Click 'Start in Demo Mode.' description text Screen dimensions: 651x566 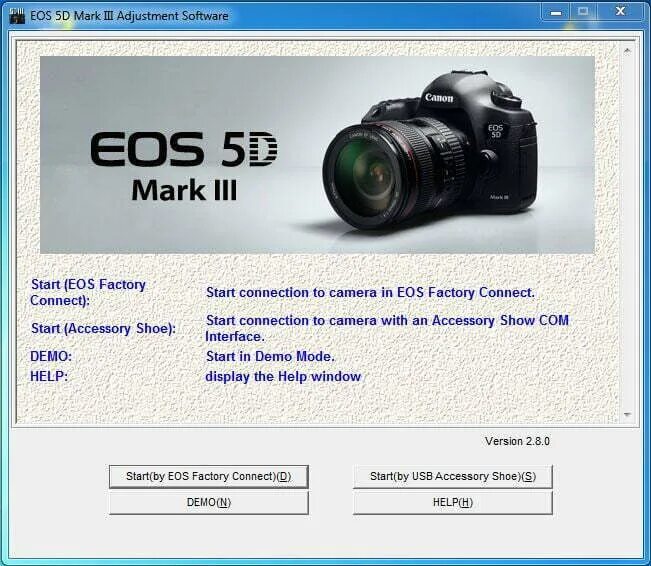tap(270, 356)
